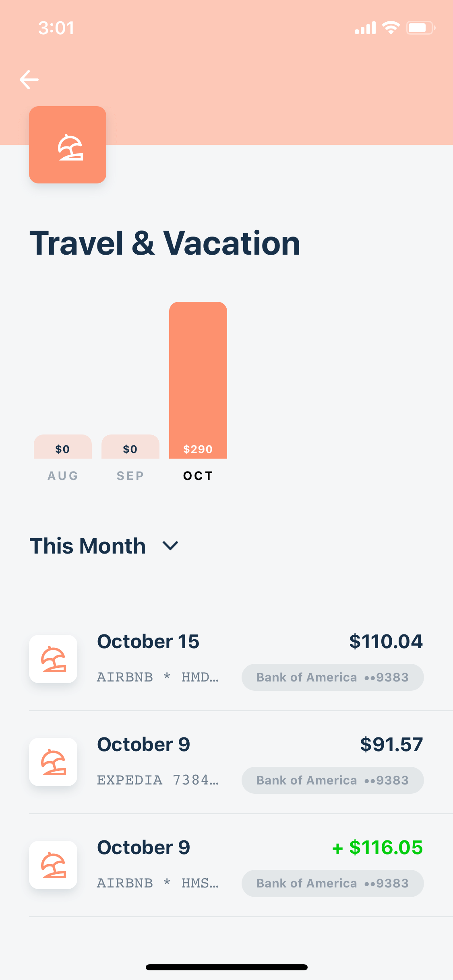Tap Bank of America tag on $110.04 transaction
Image resolution: width=453 pixels, height=980 pixels.
click(333, 677)
